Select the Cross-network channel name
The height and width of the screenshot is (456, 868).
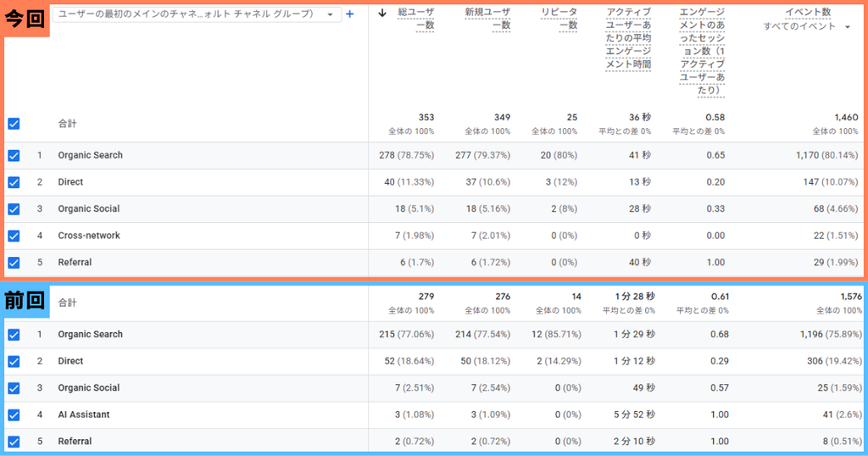click(x=89, y=235)
